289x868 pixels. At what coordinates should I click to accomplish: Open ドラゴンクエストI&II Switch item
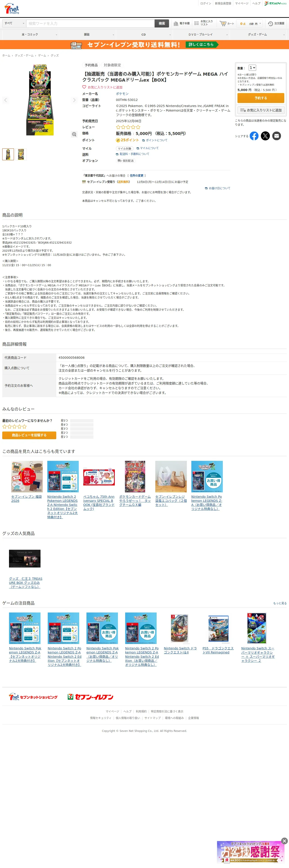click(x=180, y=650)
